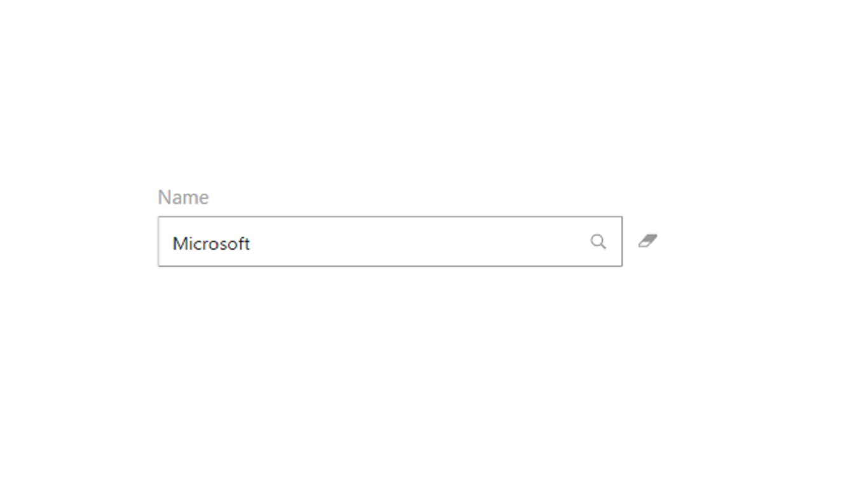Focus the Name search text box

coord(381,242)
